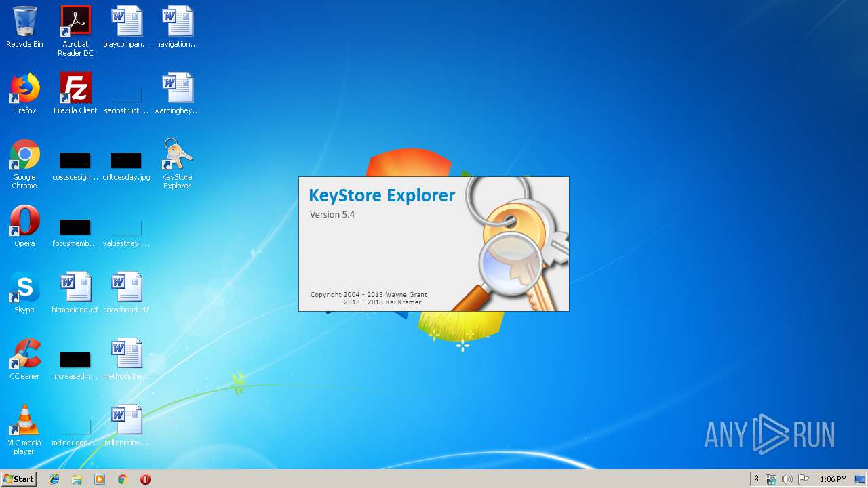Click the Kai Kramer copyright line
Image resolution: width=868 pixels, height=488 pixels.
(382, 302)
